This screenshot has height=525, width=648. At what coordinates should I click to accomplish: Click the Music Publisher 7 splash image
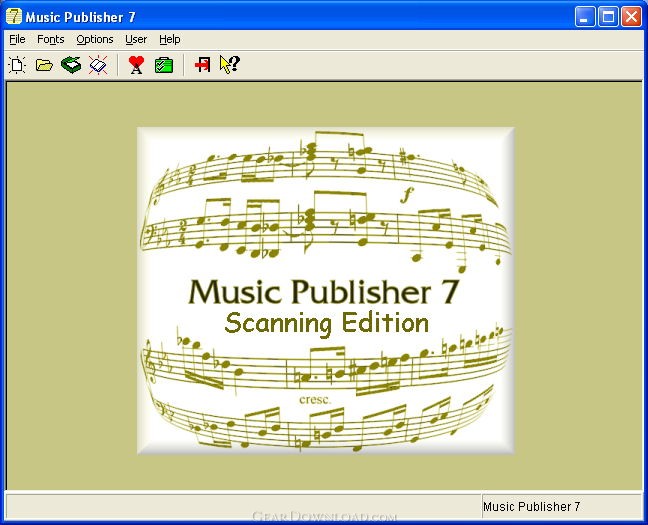pyautogui.click(x=326, y=291)
